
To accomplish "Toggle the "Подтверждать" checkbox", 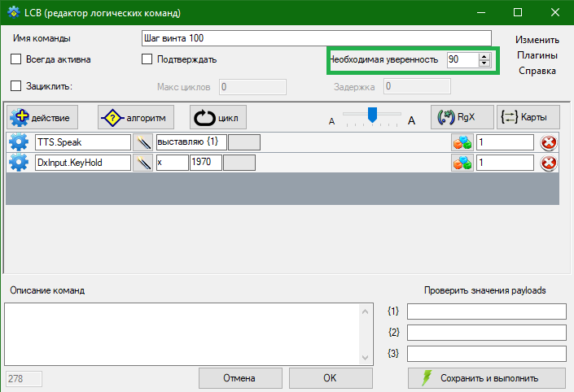I will 147,59.
